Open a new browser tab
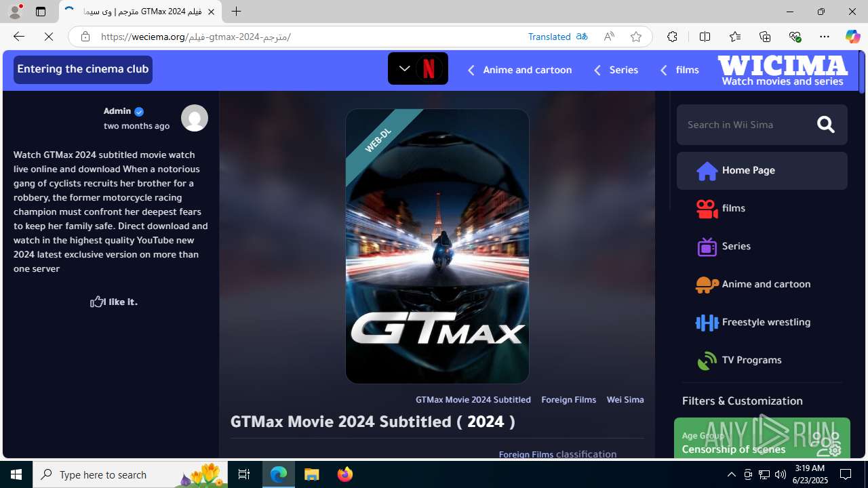868x488 pixels. pyautogui.click(x=236, y=12)
